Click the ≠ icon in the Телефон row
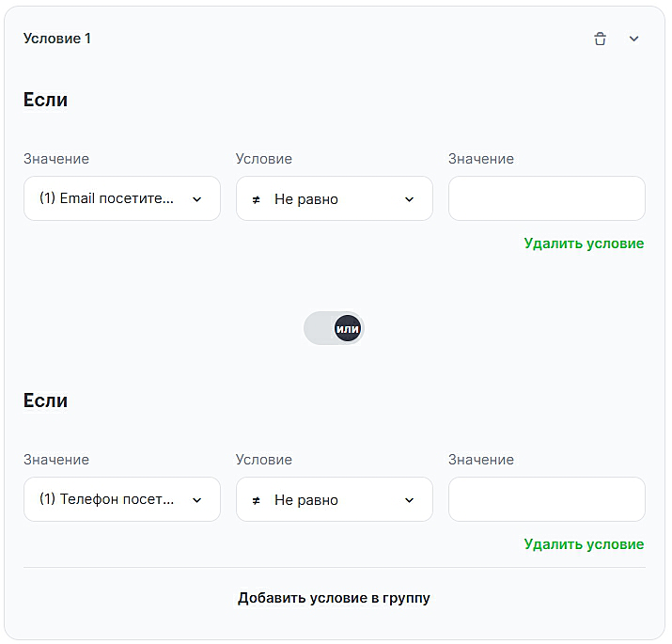This screenshot has height=644, width=672. (257, 500)
